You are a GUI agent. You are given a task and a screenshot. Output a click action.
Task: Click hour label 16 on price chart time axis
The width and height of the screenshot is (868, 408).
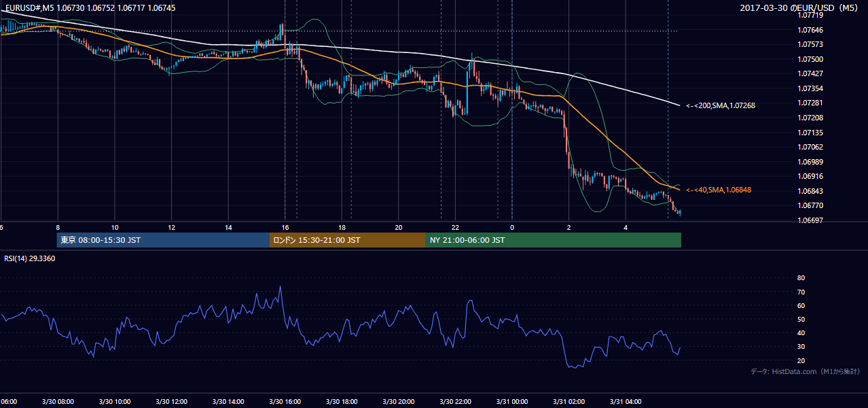point(285,227)
